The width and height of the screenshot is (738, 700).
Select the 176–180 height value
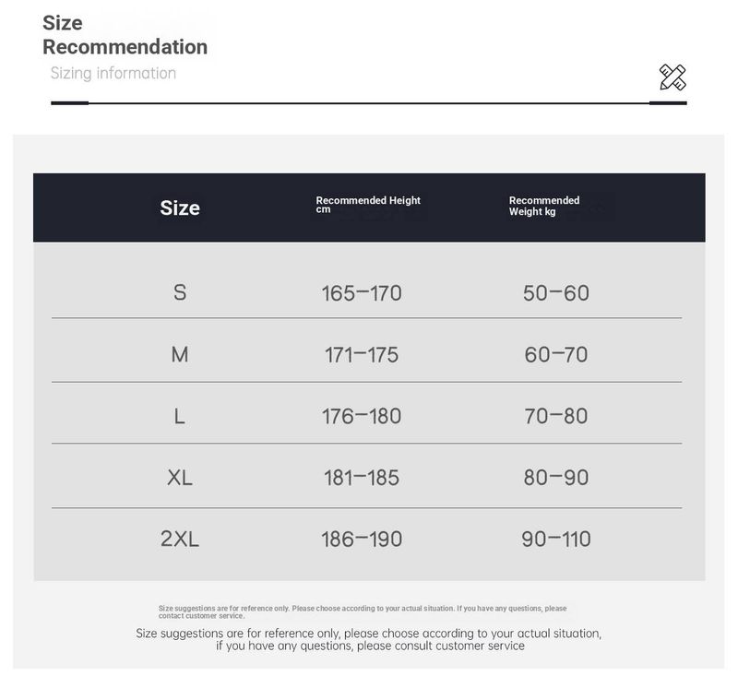click(362, 416)
